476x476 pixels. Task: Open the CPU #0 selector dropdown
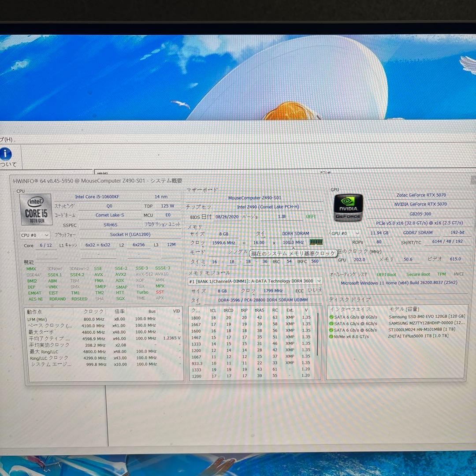pos(35,235)
